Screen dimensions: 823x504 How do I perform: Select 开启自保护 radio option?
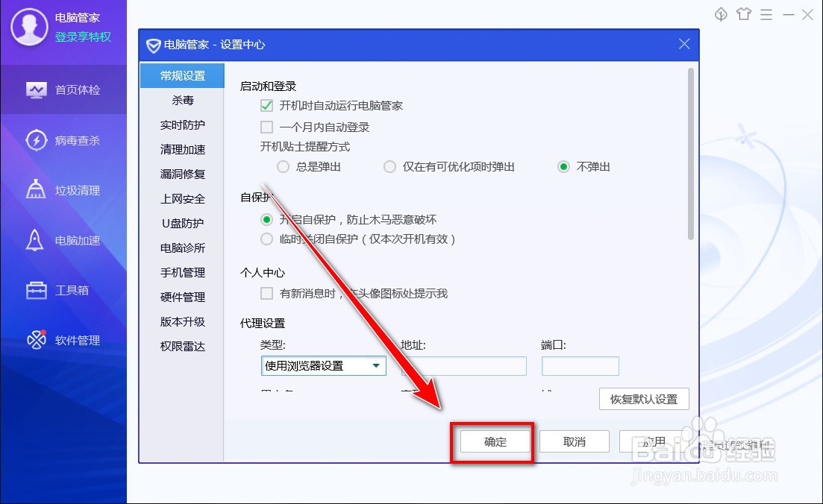[266, 219]
